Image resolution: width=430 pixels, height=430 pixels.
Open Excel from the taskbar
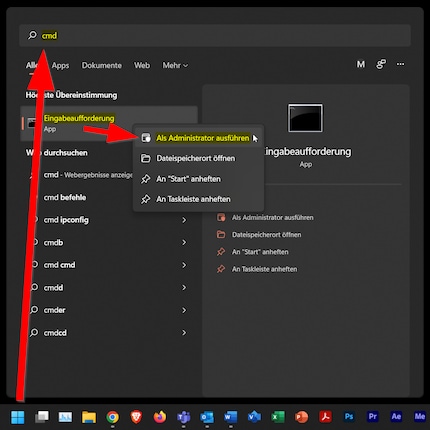(278, 417)
